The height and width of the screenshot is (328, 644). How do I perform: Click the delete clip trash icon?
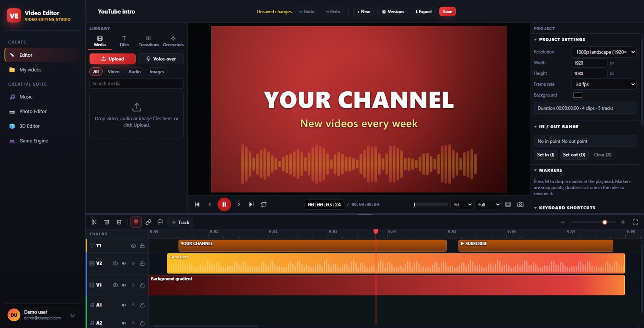point(107,222)
